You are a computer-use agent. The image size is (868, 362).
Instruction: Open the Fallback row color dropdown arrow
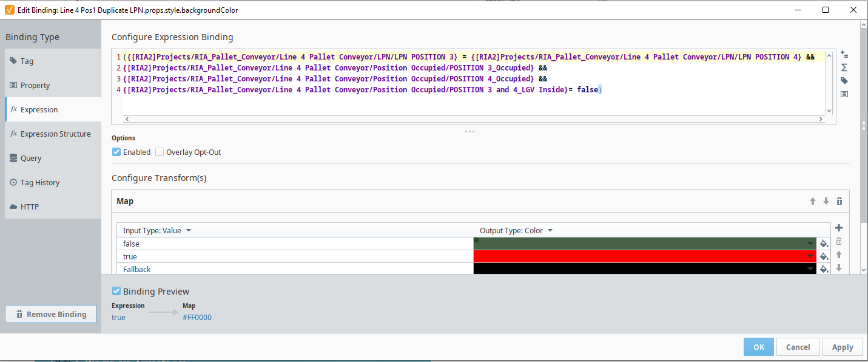pos(810,269)
